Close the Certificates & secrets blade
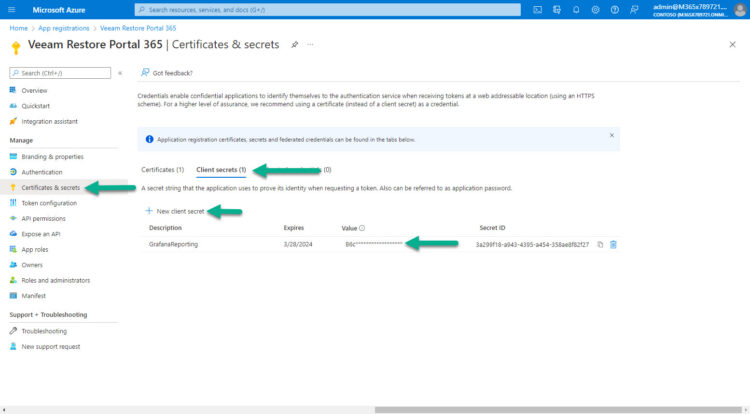 tap(732, 44)
